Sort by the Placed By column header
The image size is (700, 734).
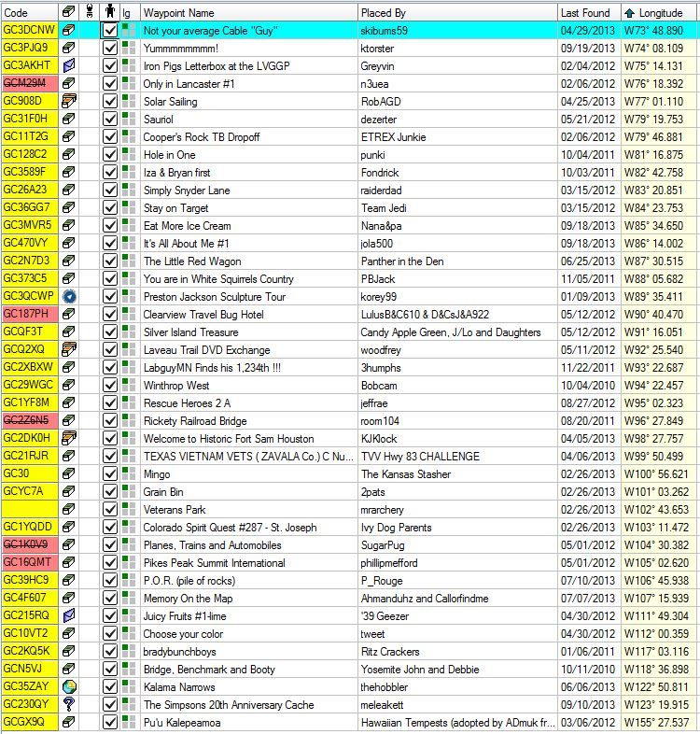(383, 13)
